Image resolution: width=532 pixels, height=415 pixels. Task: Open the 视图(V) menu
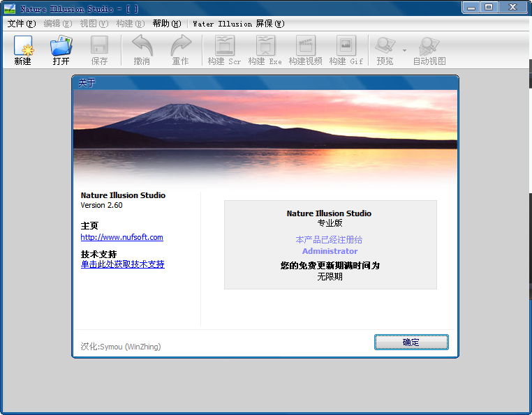94,24
